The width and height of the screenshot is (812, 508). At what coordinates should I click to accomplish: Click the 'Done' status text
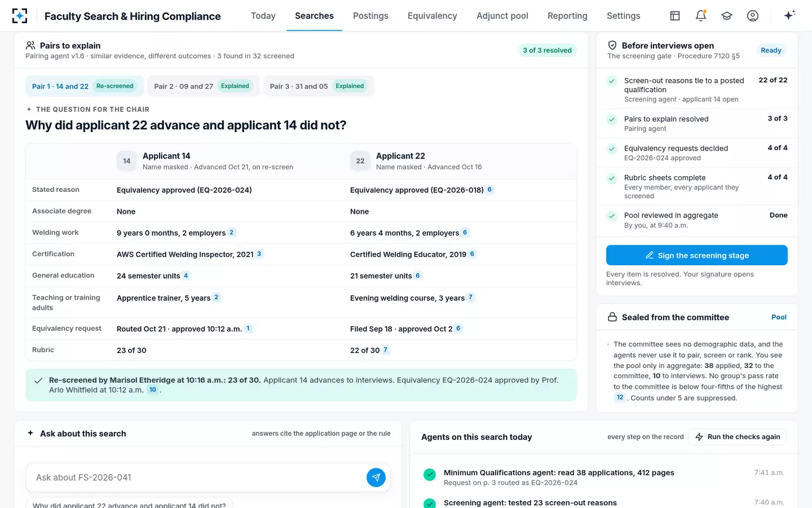[779, 215]
